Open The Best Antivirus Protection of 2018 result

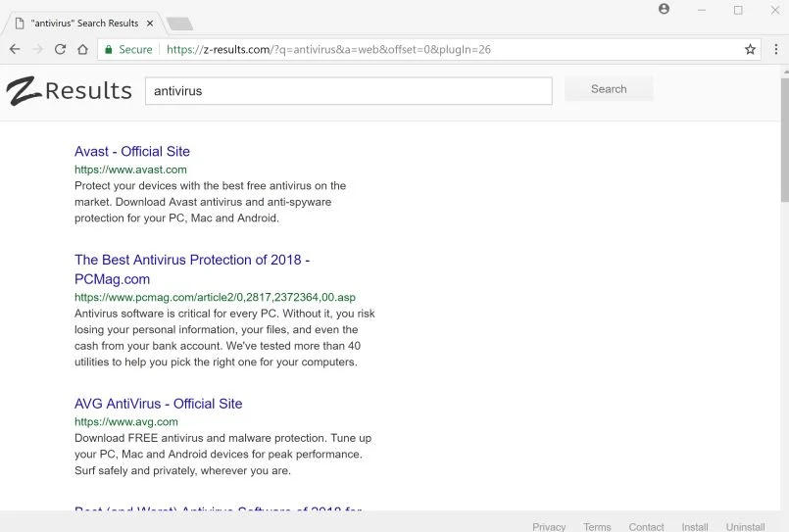point(192,269)
